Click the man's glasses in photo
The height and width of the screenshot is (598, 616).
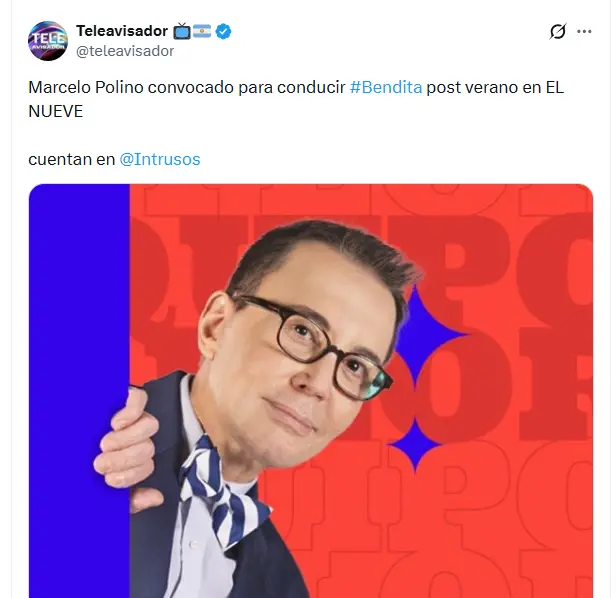point(314,344)
